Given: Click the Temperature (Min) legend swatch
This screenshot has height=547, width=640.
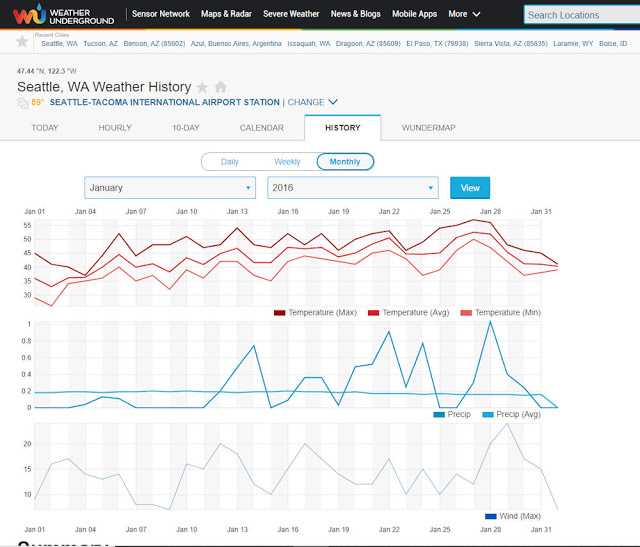Looking at the screenshot, I should click(x=467, y=313).
